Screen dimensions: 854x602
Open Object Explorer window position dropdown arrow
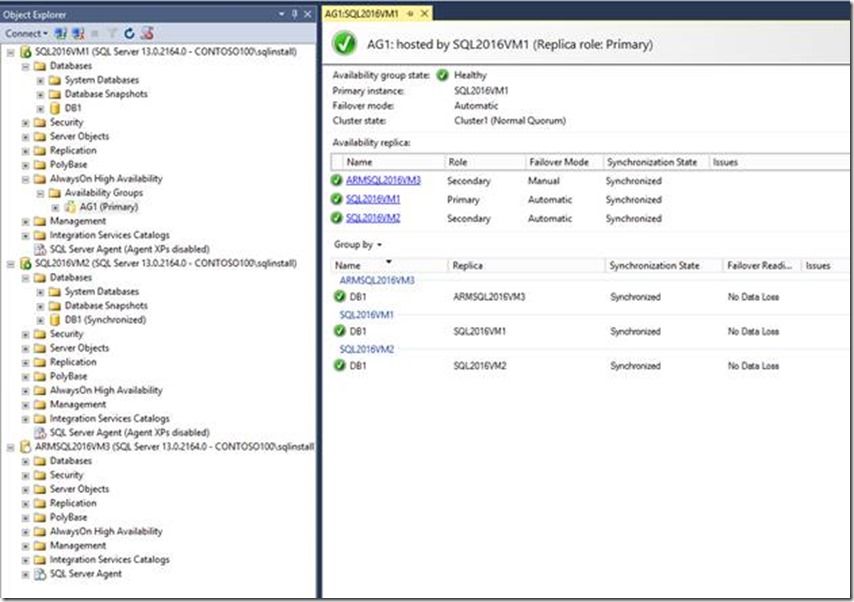coord(282,14)
